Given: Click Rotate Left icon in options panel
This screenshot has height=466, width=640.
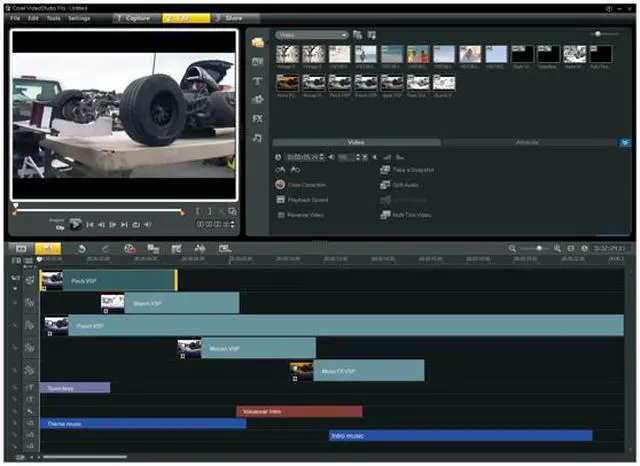Looking at the screenshot, I should point(280,170).
